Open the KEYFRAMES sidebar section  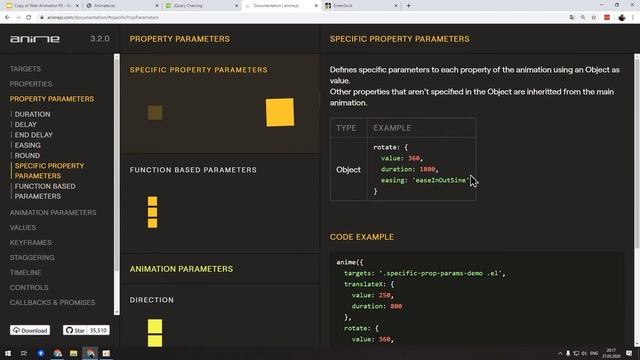click(31, 242)
